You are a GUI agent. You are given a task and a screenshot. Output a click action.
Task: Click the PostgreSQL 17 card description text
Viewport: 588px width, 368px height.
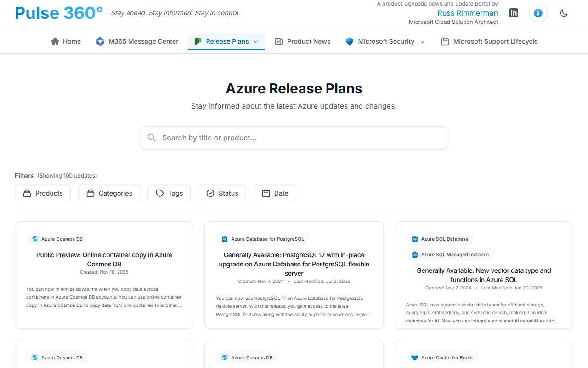294,306
